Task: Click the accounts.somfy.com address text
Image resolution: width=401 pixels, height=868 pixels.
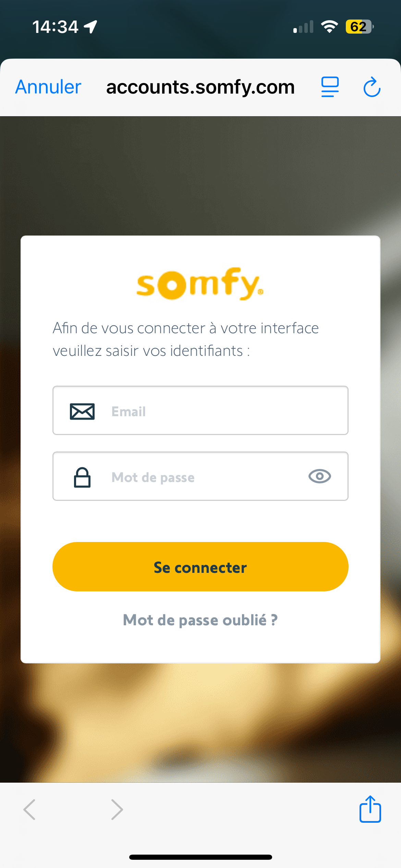Action: (x=200, y=87)
